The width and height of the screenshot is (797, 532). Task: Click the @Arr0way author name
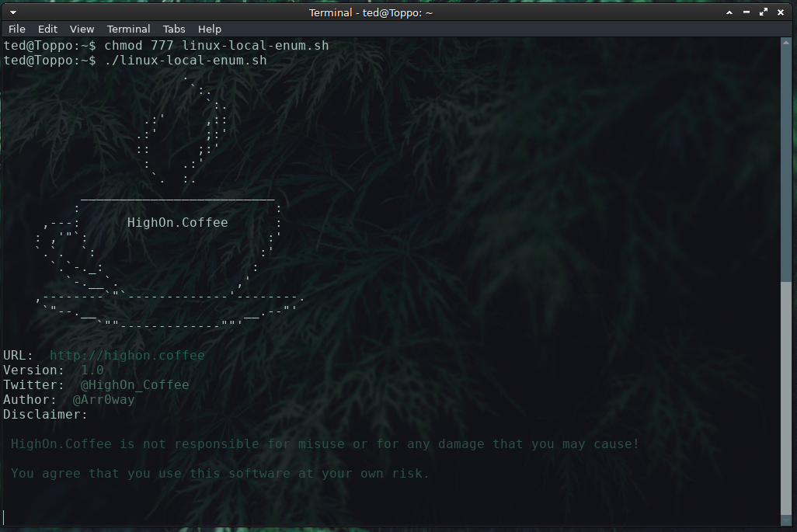(103, 399)
